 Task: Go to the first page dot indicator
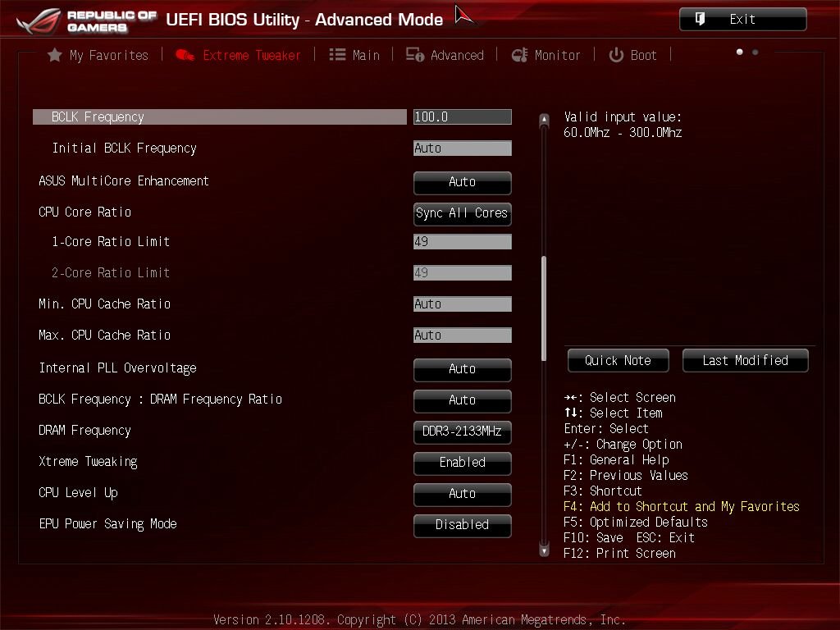(739, 52)
